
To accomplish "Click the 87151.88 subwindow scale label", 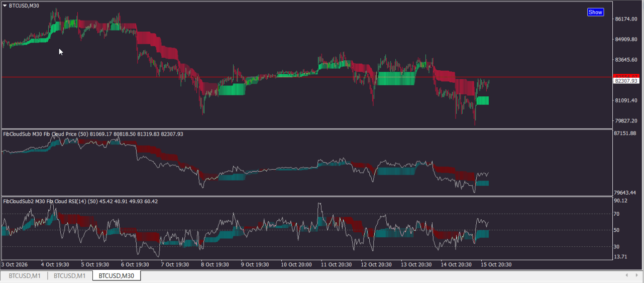I will (626, 133).
